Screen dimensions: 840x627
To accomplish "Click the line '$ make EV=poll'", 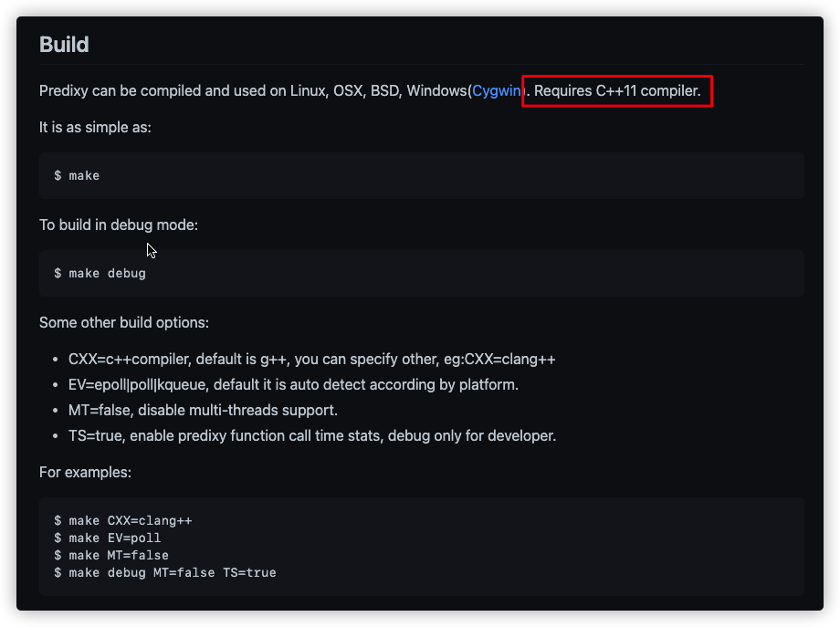I will [x=107, y=538].
